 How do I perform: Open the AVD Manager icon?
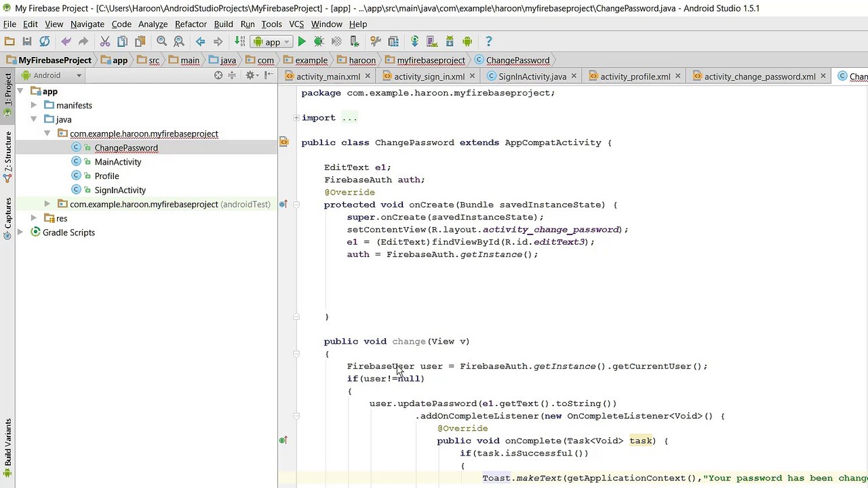[432, 42]
